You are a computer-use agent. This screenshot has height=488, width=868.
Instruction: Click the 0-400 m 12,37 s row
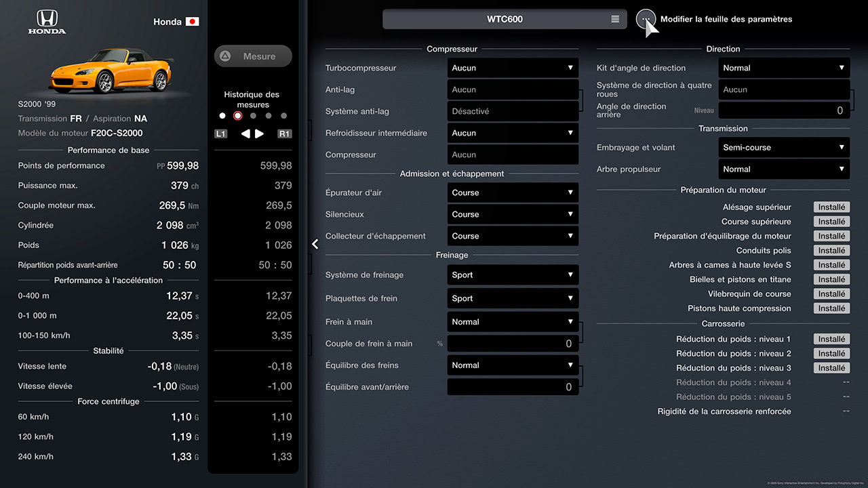108,296
